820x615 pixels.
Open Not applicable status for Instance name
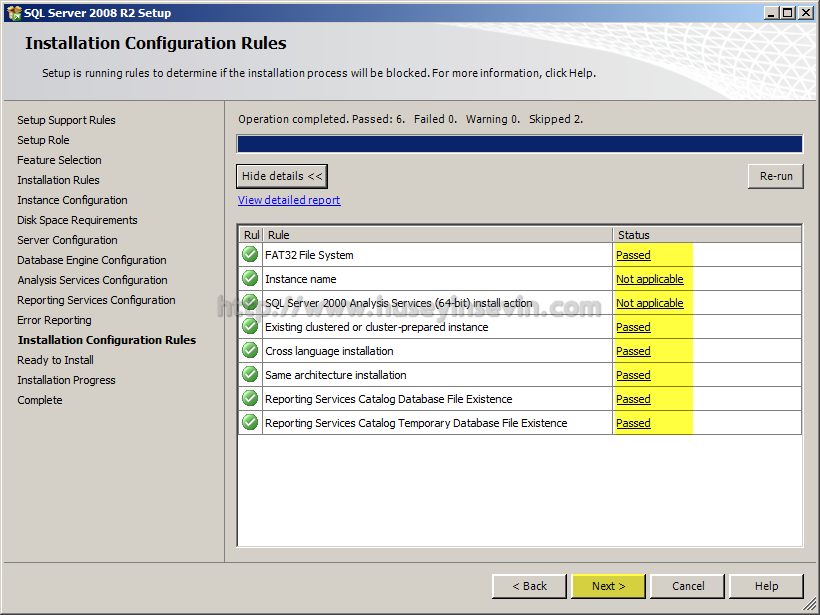(650, 279)
